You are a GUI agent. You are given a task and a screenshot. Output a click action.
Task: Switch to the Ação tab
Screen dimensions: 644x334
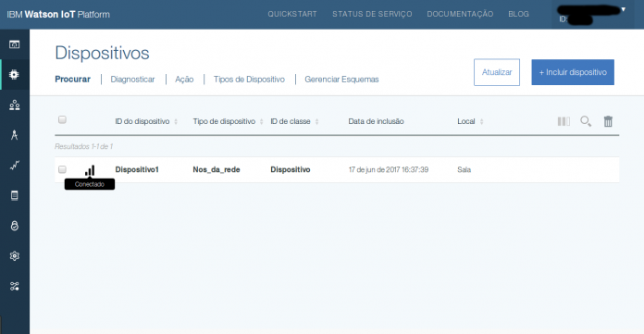pos(184,80)
